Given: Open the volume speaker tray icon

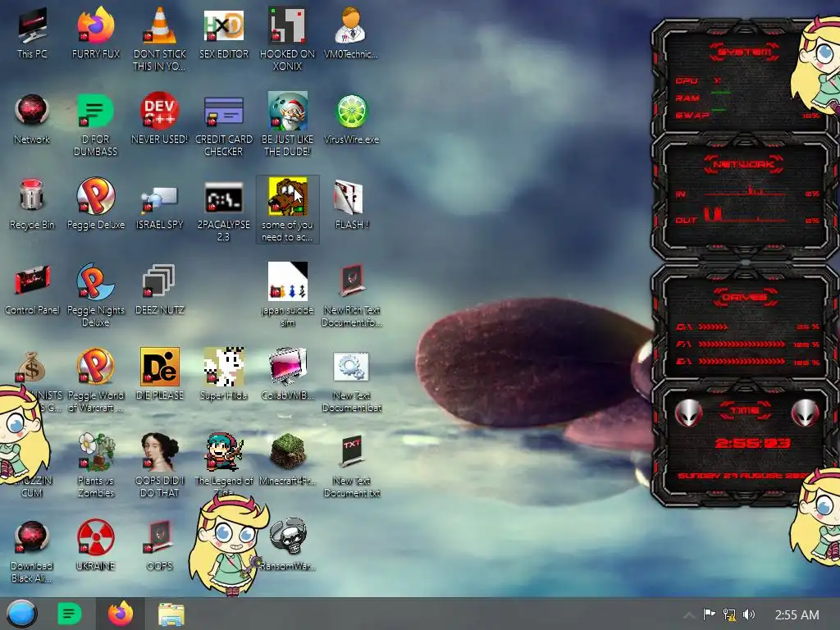Looking at the screenshot, I should click(749, 614).
